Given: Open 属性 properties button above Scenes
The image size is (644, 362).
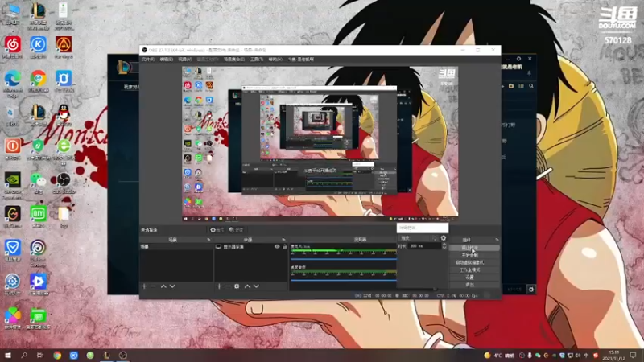Looking at the screenshot, I should (x=217, y=230).
